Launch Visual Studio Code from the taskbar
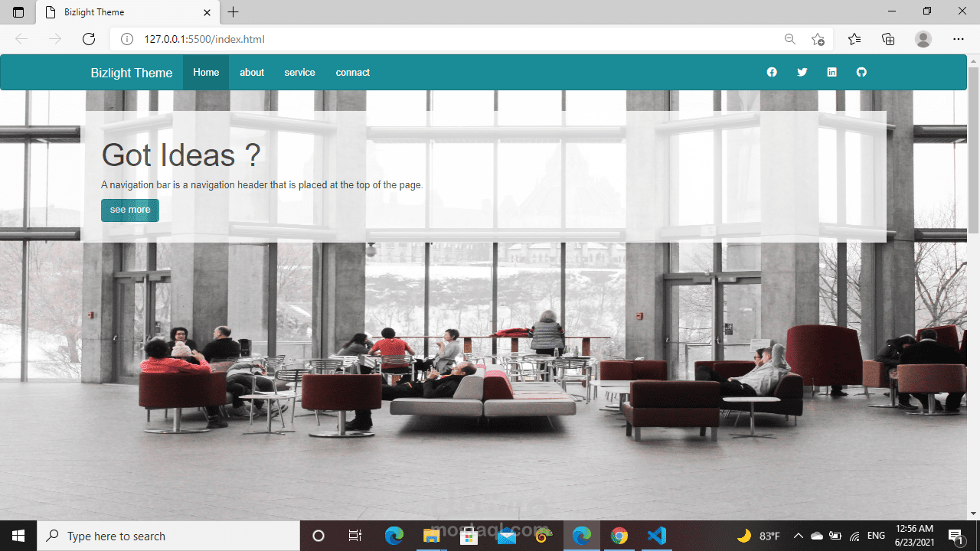Screen dimensions: 980x551 coord(657,535)
